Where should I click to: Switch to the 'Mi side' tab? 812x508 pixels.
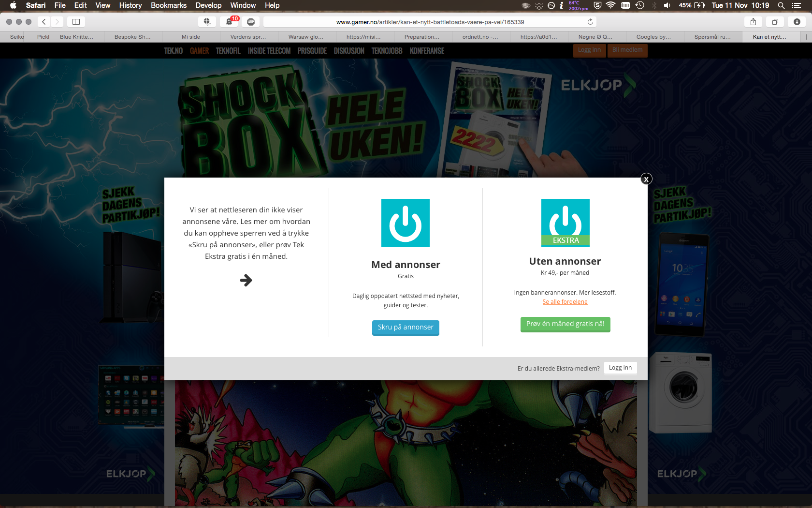191,37
